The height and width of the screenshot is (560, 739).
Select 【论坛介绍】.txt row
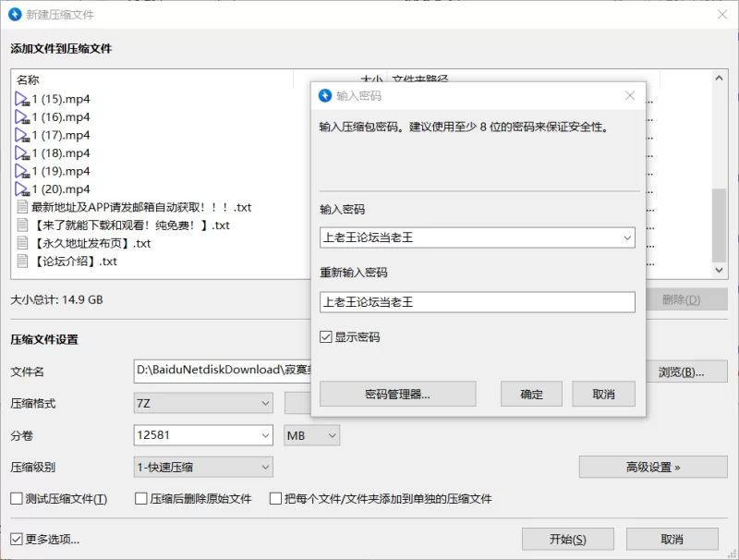[x=74, y=262]
